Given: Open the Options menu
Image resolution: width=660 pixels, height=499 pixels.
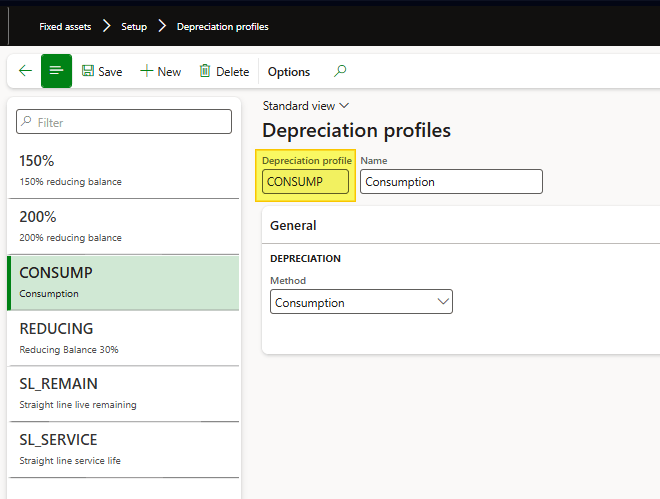Looking at the screenshot, I should (x=289, y=72).
